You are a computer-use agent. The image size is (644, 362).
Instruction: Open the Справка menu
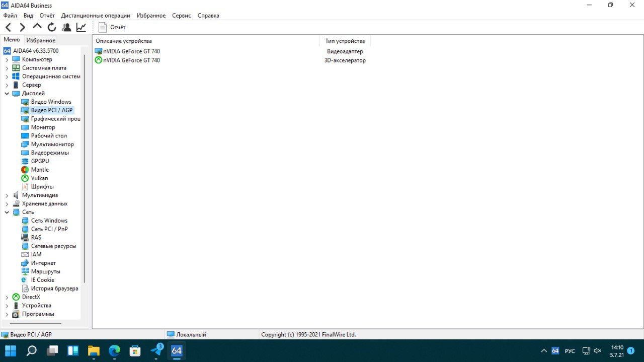208,16
